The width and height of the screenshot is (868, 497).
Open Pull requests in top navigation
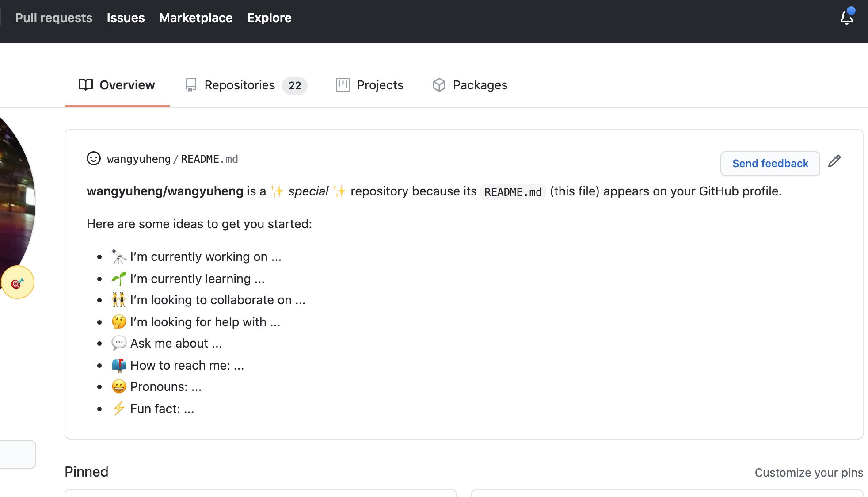tap(53, 18)
